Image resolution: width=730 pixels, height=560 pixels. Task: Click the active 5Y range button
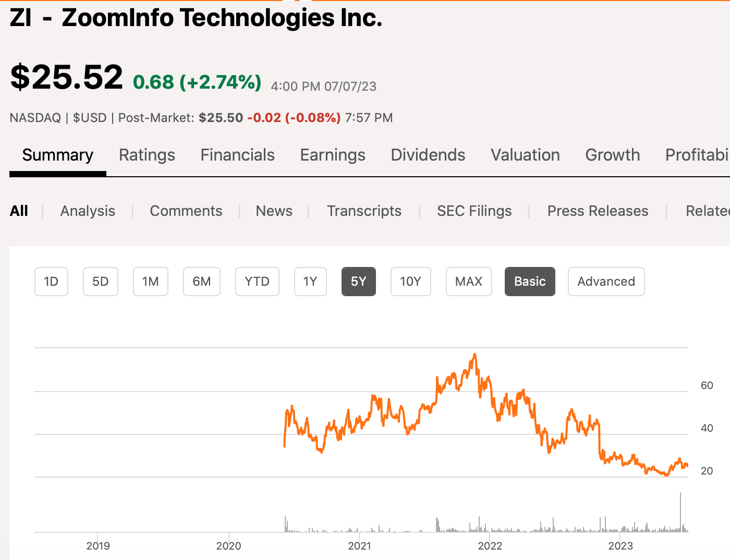coord(359,282)
